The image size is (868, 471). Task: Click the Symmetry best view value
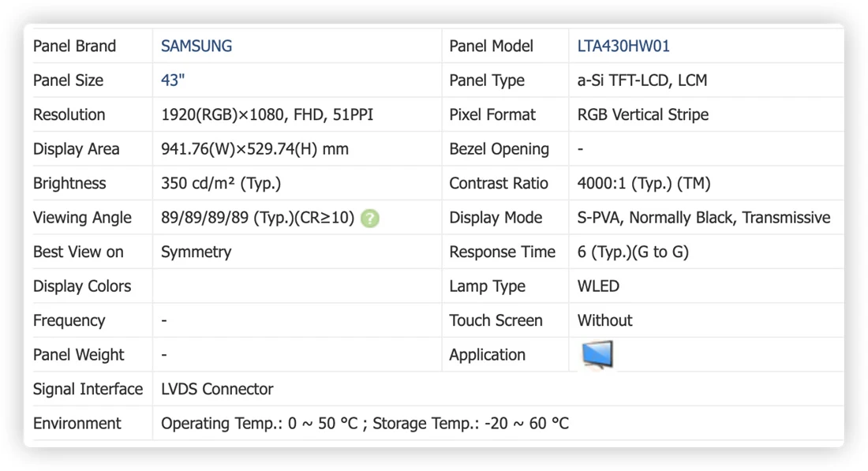click(196, 252)
